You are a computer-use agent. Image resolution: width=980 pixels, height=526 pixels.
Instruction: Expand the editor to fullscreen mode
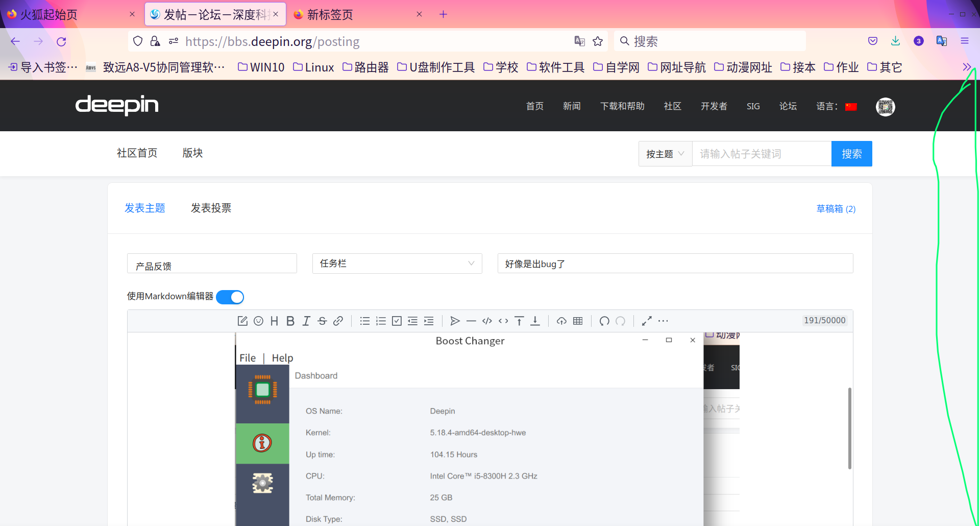pyautogui.click(x=646, y=321)
